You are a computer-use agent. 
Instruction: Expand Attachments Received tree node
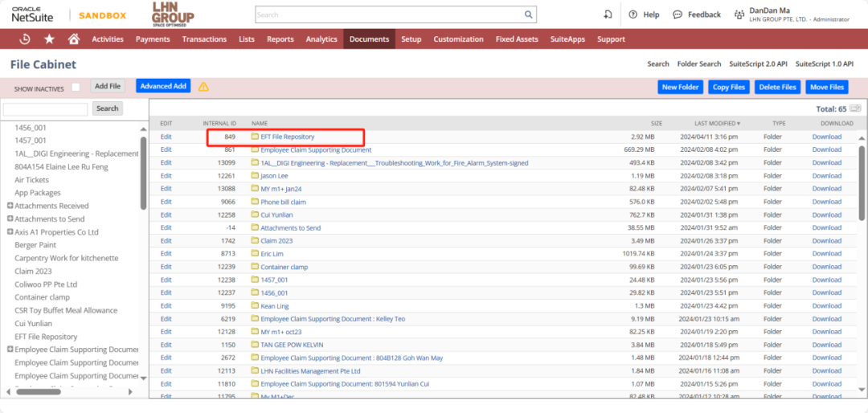point(10,206)
